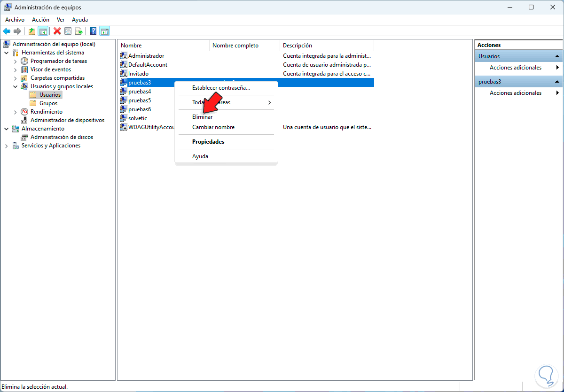Screen dimensions: 564x392
Task: Sort the list by the Nombre column header
Action: (131, 45)
